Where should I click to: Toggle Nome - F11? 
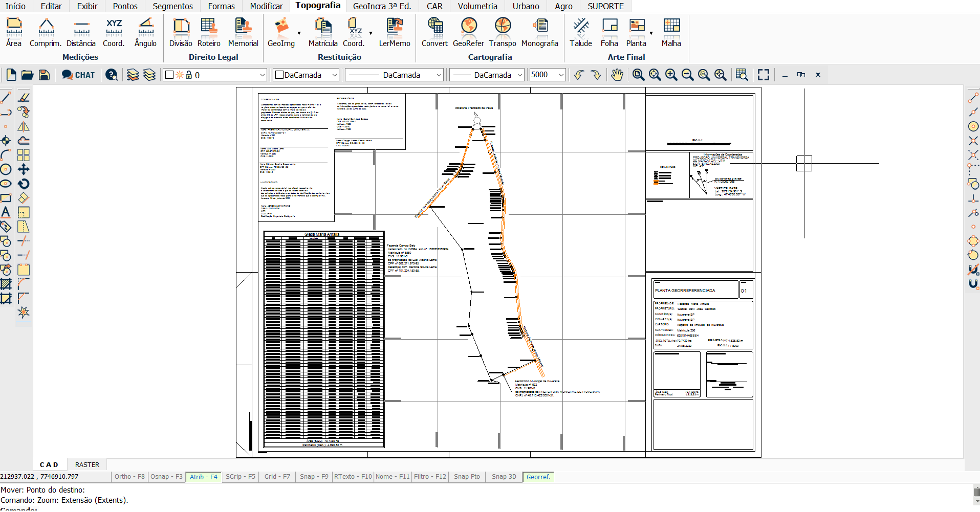point(393,477)
